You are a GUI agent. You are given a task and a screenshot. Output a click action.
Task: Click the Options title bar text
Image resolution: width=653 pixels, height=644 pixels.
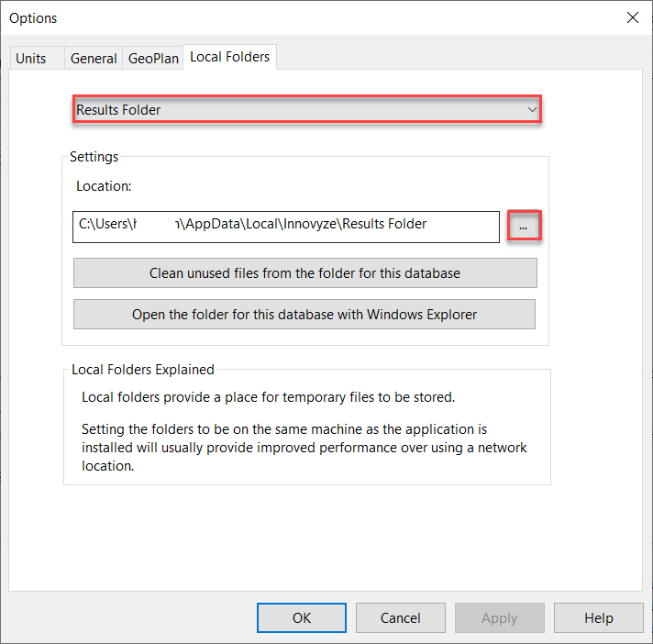(x=33, y=18)
